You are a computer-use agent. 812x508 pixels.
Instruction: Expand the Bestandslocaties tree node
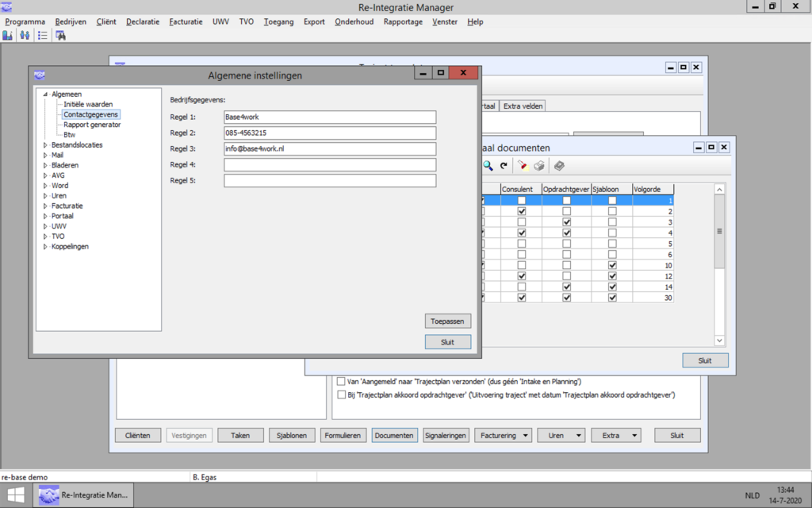45,145
